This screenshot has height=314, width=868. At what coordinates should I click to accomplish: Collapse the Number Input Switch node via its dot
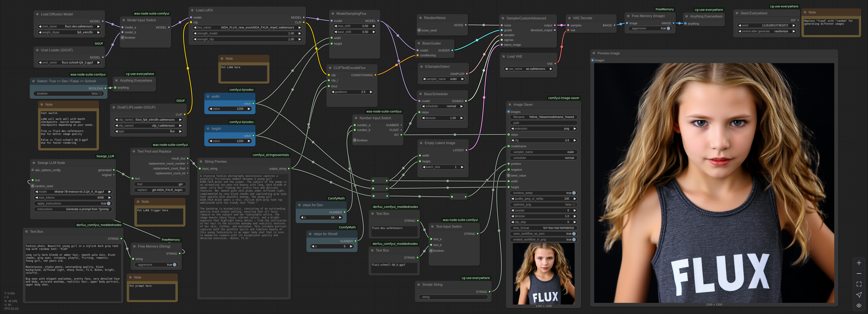pyautogui.click(x=356, y=118)
